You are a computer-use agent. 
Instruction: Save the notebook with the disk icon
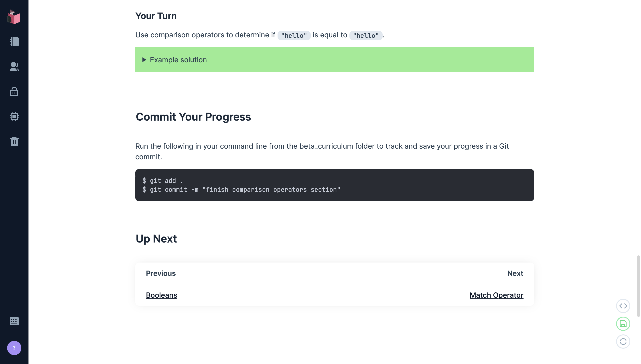click(623, 324)
